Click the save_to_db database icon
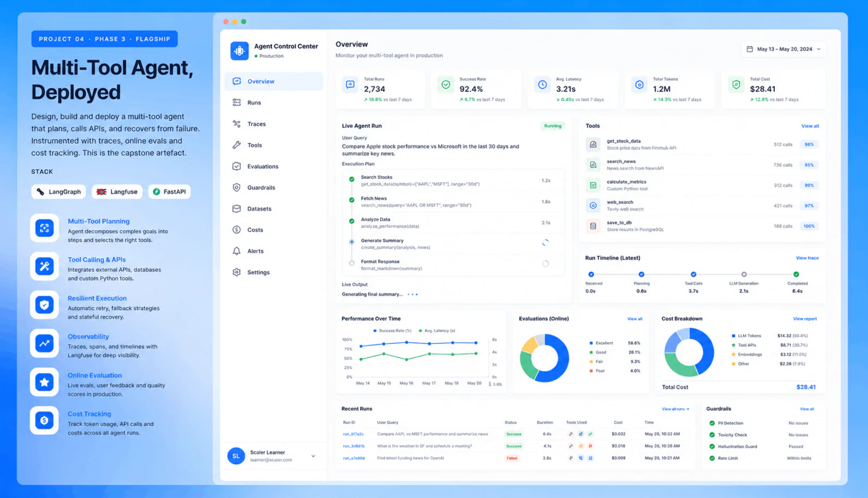The image size is (868, 498). 593,226
